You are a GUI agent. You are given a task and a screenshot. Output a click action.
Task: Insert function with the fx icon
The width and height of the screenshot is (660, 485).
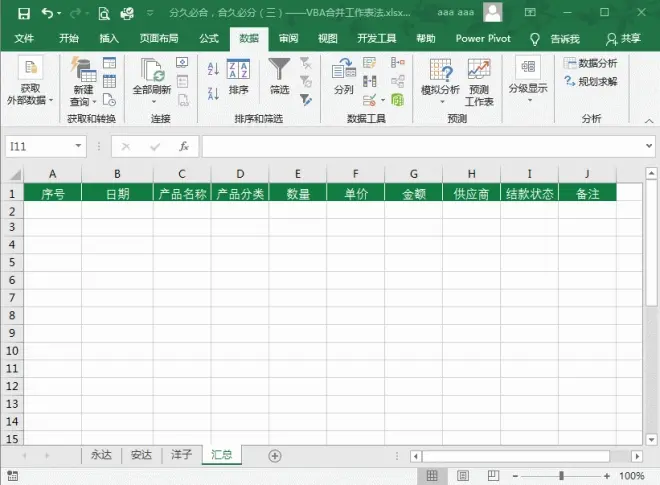[x=184, y=147]
